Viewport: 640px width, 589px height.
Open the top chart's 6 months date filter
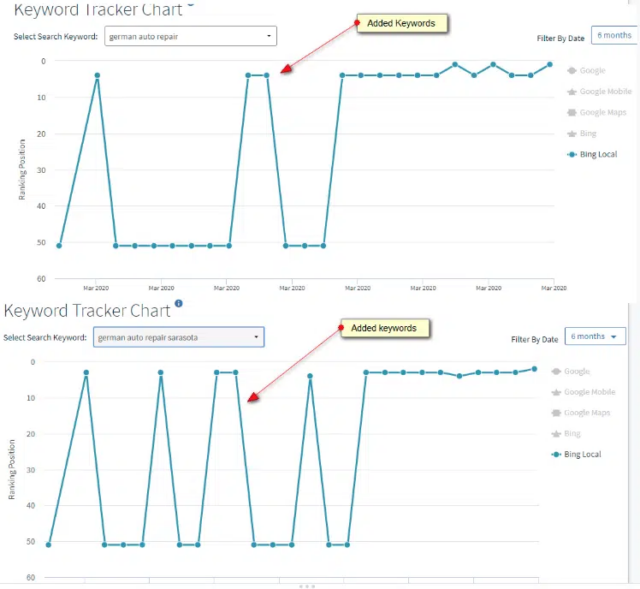click(x=615, y=35)
